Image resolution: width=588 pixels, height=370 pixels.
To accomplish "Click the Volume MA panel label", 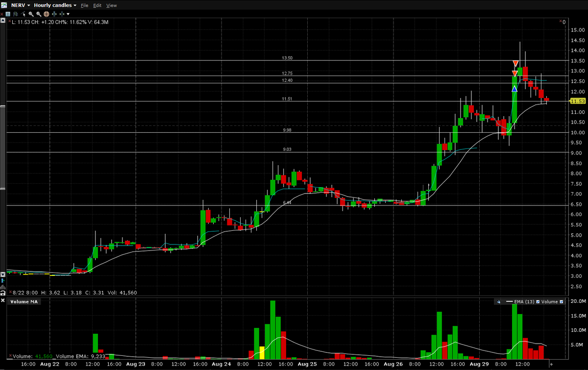I will (24, 302).
